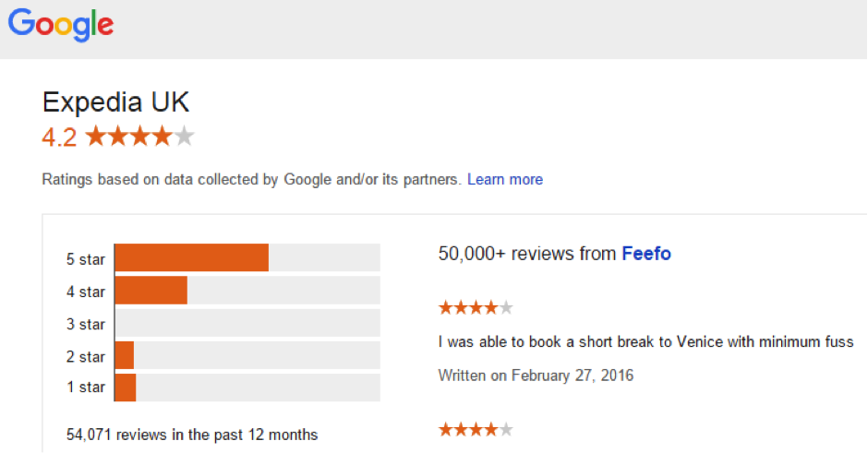Click the second review's star rating
This screenshot has width=868, height=453.
click(476, 429)
